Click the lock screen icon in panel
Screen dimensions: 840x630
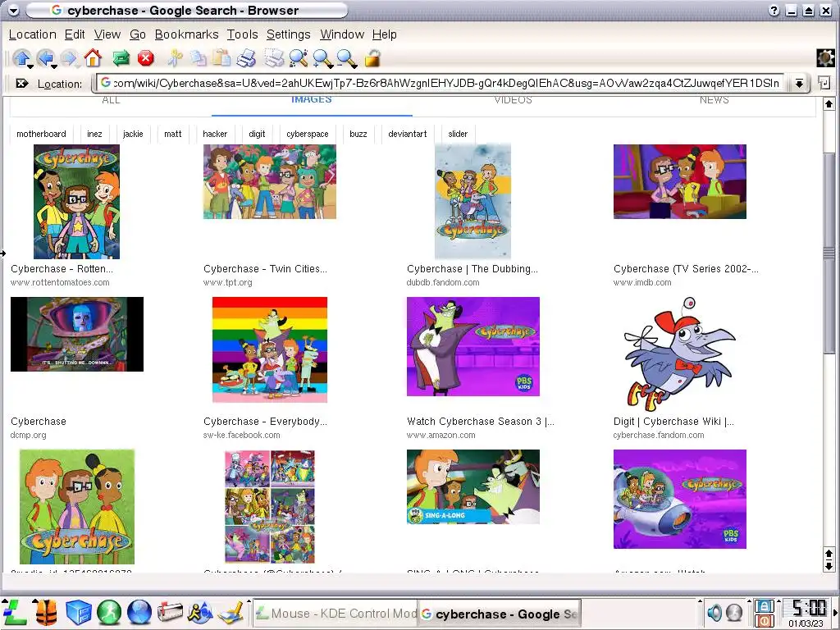[764, 606]
